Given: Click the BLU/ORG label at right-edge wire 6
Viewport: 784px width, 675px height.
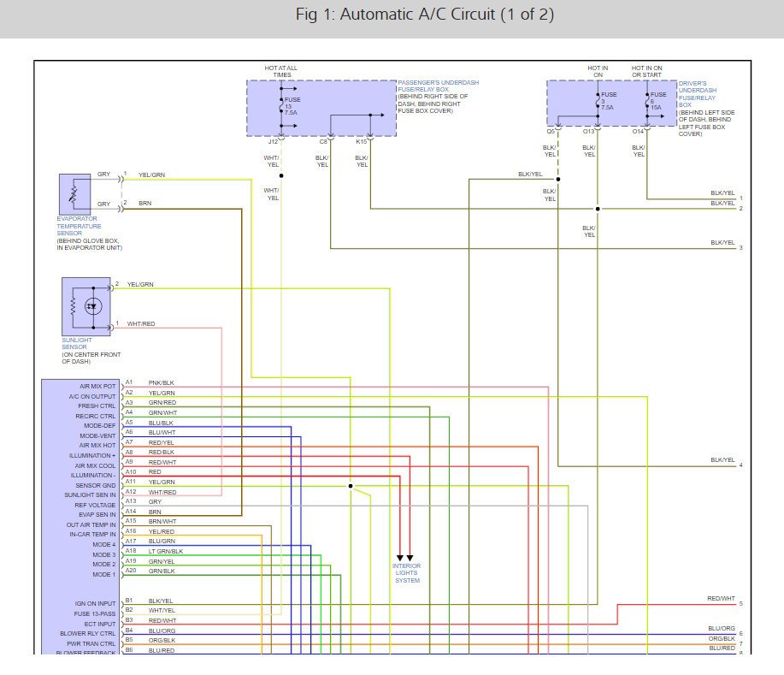Looking at the screenshot, I should point(722,628).
